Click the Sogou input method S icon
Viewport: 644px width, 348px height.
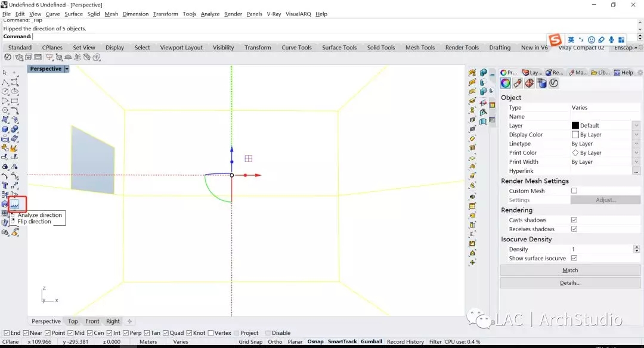point(555,40)
